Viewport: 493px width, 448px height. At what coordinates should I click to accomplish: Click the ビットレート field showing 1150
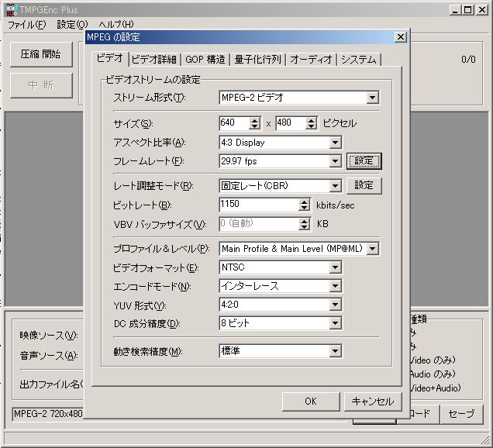259,205
